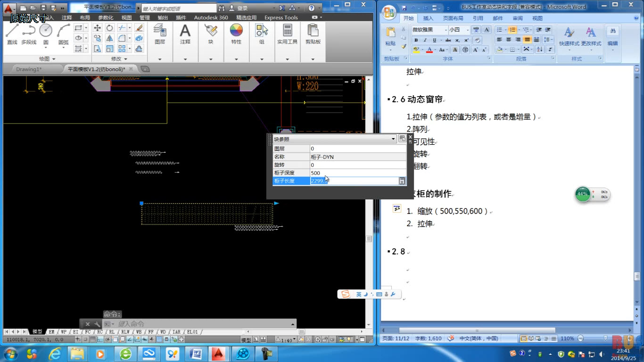Open the Word font color dropdown arrow

coord(435,49)
